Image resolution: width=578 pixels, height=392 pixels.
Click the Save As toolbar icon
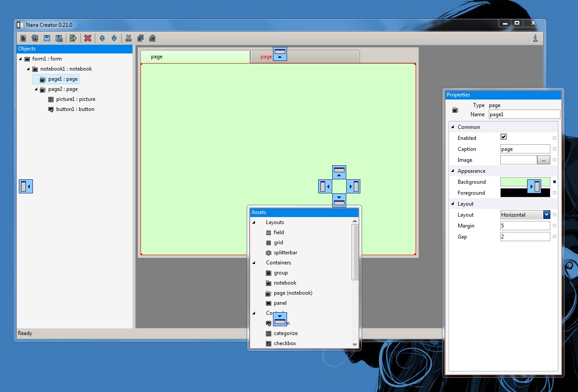click(59, 38)
